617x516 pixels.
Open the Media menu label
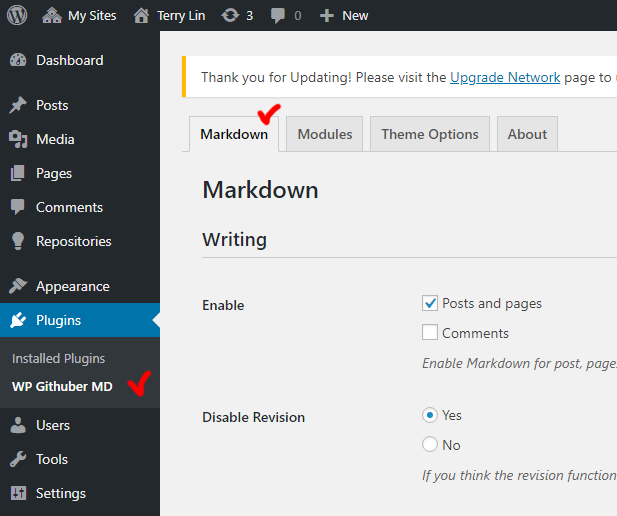(55, 139)
